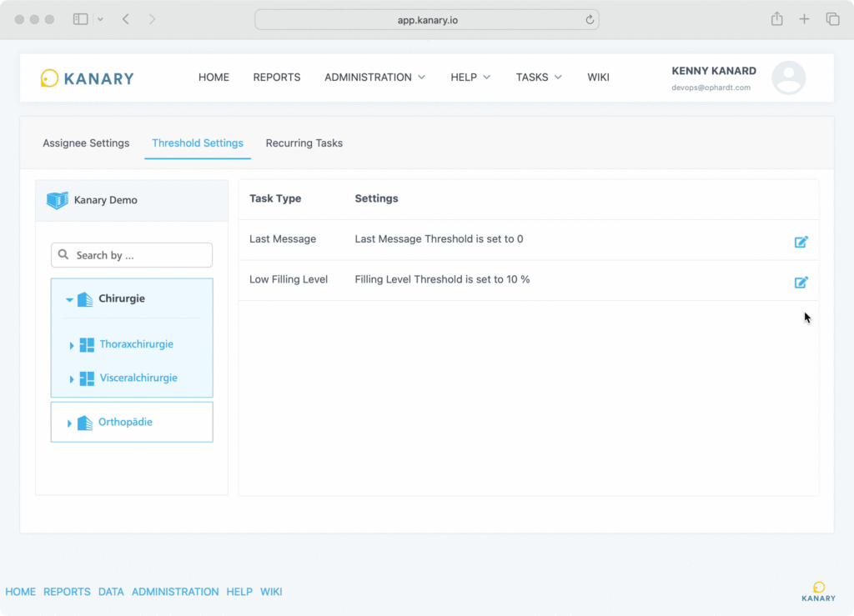Edit the Low Filling Level threshold

pyautogui.click(x=801, y=282)
